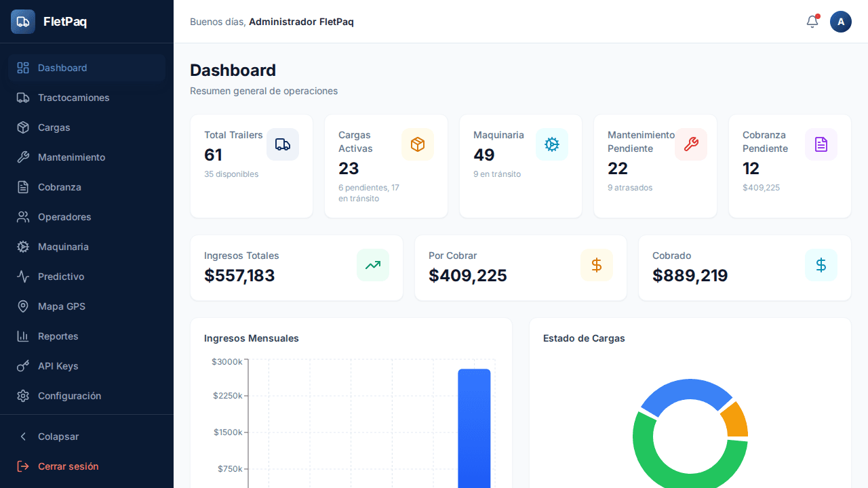
Task: Click the Mapa GPS pin icon in sidebar
Action: tap(23, 306)
